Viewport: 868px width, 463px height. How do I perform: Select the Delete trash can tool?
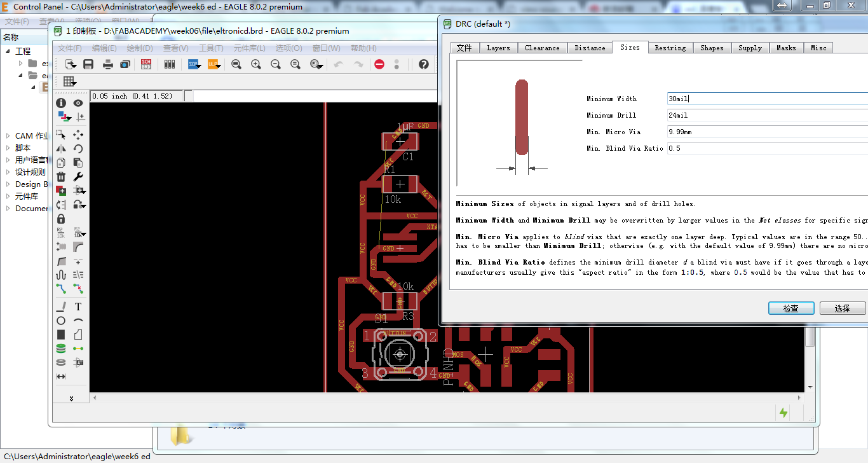61,177
